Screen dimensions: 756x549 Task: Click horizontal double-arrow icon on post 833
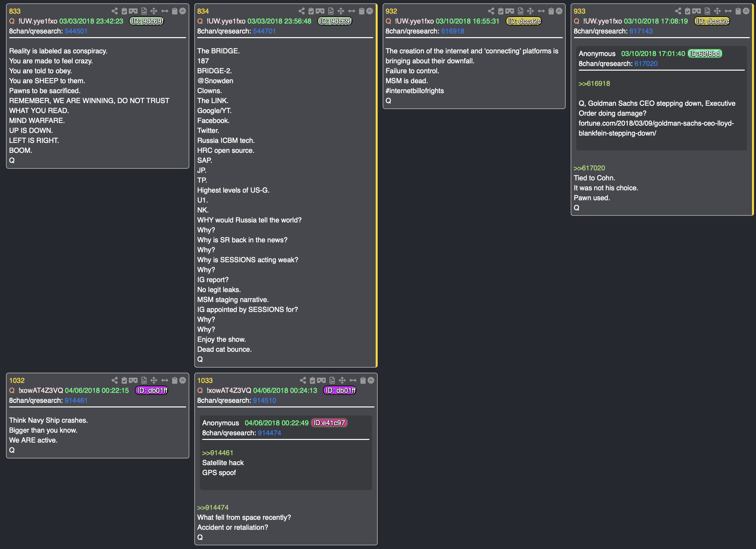[165, 11]
